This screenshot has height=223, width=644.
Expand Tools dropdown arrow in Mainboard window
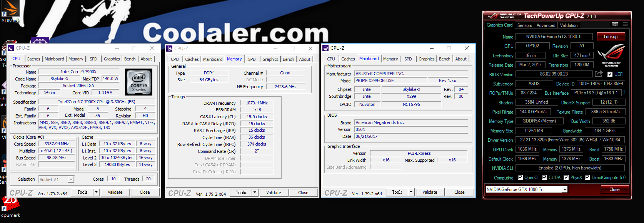point(411,192)
